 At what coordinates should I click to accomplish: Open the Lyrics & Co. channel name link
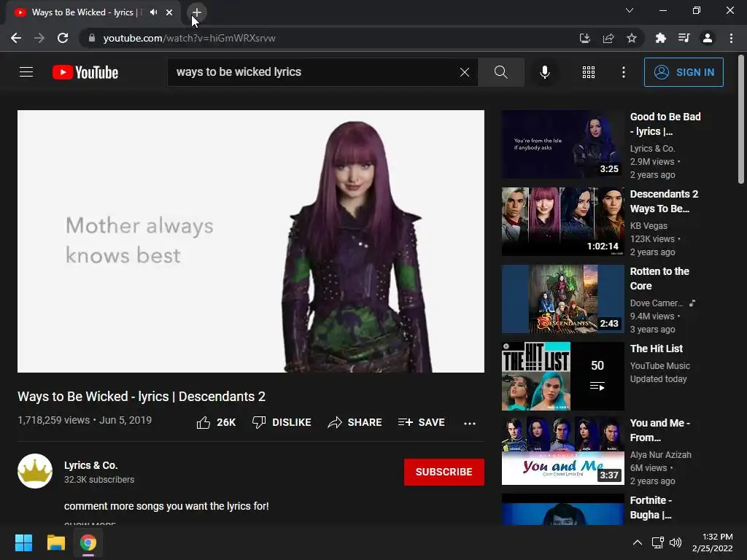point(91,465)
